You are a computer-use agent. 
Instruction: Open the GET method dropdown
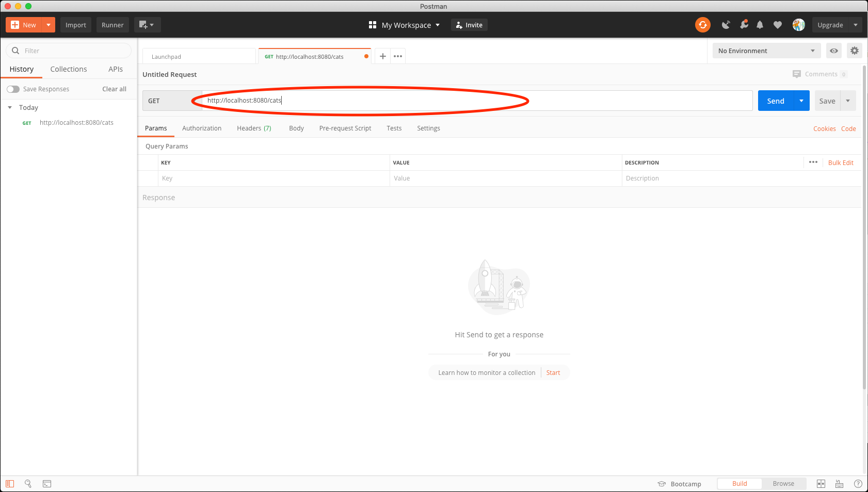(172, 101)
